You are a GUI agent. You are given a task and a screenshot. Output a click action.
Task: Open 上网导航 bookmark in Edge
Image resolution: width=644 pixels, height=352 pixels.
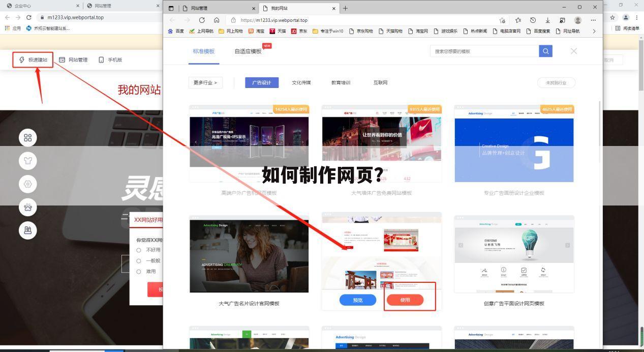tap(202, 31)
